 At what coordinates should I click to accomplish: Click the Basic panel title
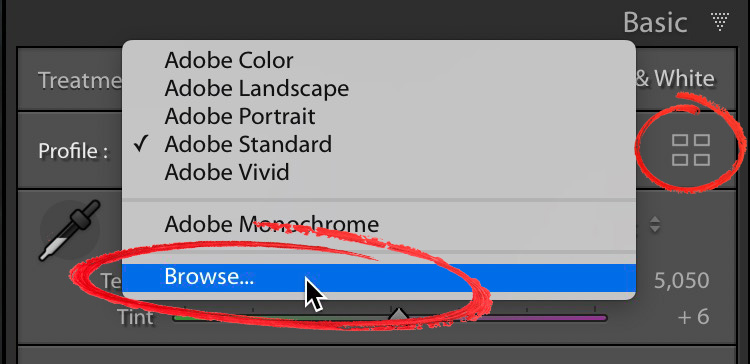click(655, 22)
